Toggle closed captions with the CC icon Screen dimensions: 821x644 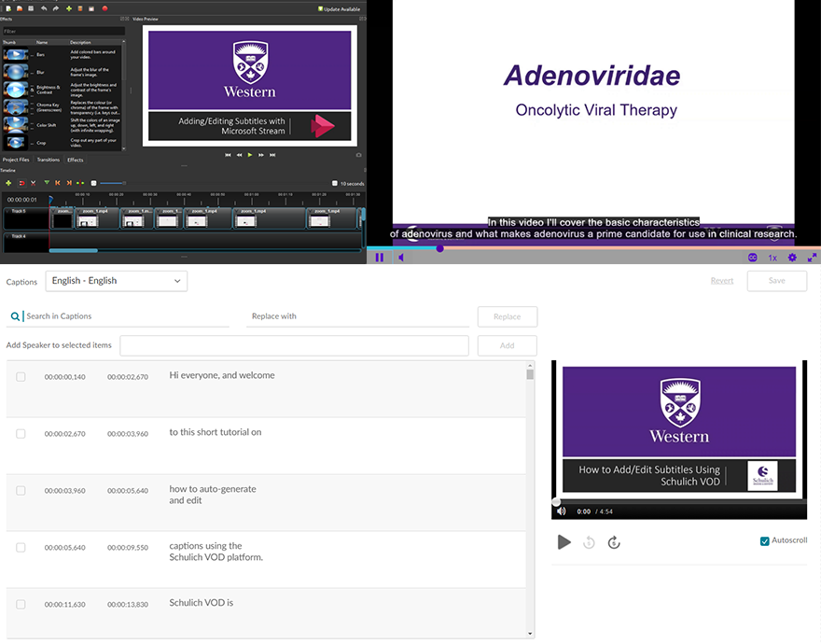click(752, 258)
